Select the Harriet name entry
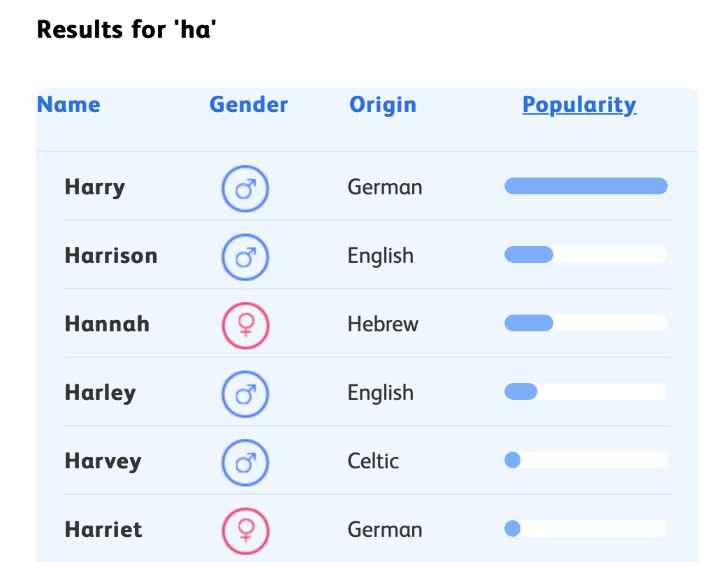The image size is (728, 562). (x=103, y=530)
